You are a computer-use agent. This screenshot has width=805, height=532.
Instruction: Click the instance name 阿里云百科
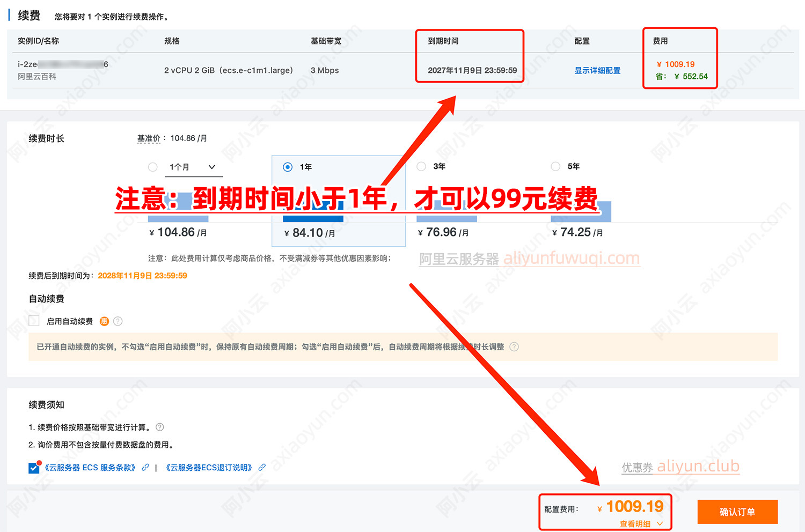coord(37,77)
